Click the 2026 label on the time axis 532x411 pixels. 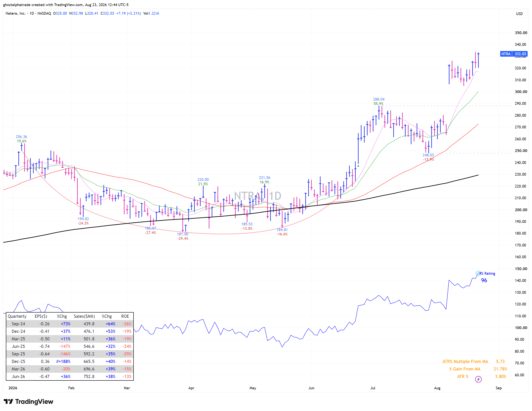point(13,388)
